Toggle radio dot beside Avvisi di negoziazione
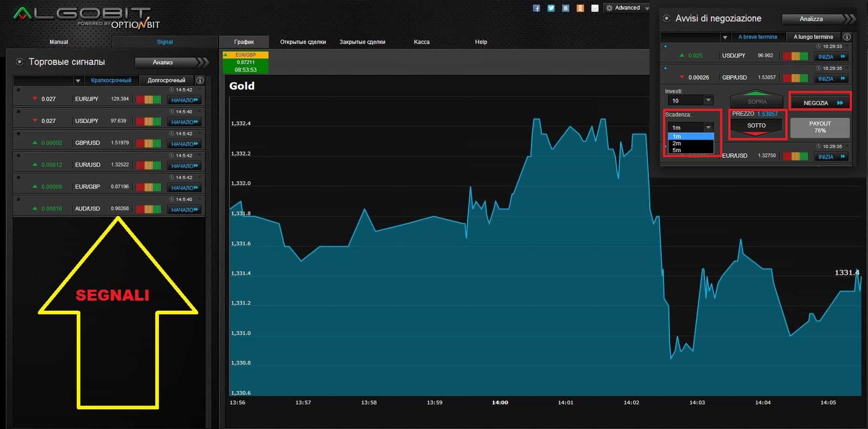 [x=667, y=19]
